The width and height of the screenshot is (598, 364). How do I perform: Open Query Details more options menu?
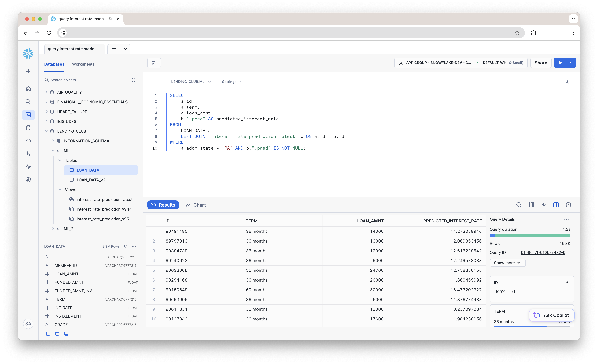[x=566, y=219]
